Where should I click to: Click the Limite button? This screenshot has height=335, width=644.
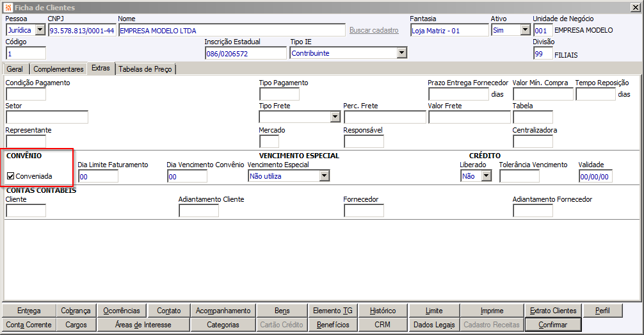pyautogui.click(x=434, y=311)
